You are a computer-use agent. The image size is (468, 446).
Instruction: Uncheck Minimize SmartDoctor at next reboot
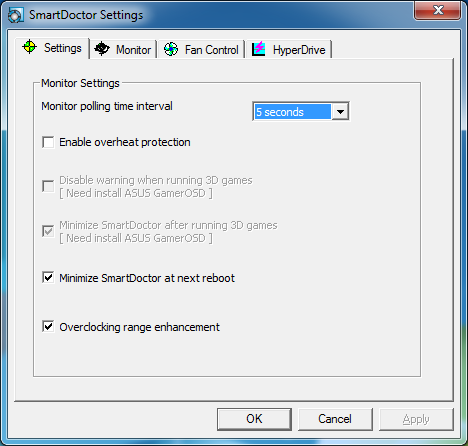pos(48,277)
